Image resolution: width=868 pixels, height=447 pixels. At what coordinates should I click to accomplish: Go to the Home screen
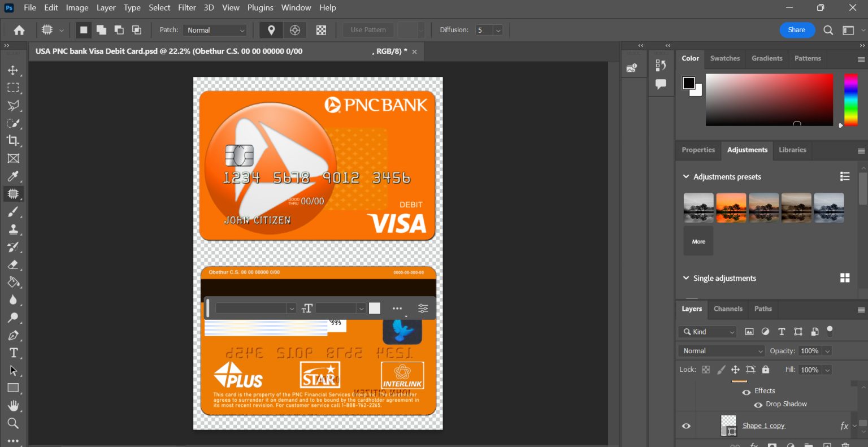tap(19, 30)
